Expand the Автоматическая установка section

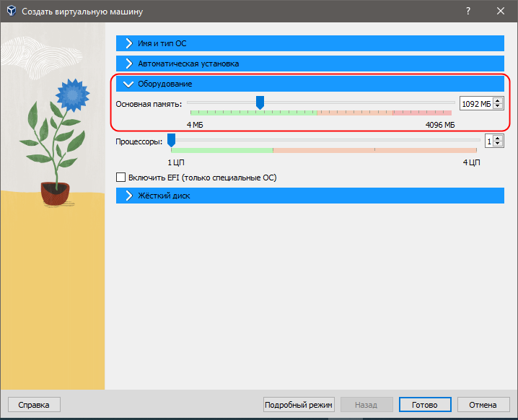click(x=310, y=64)
